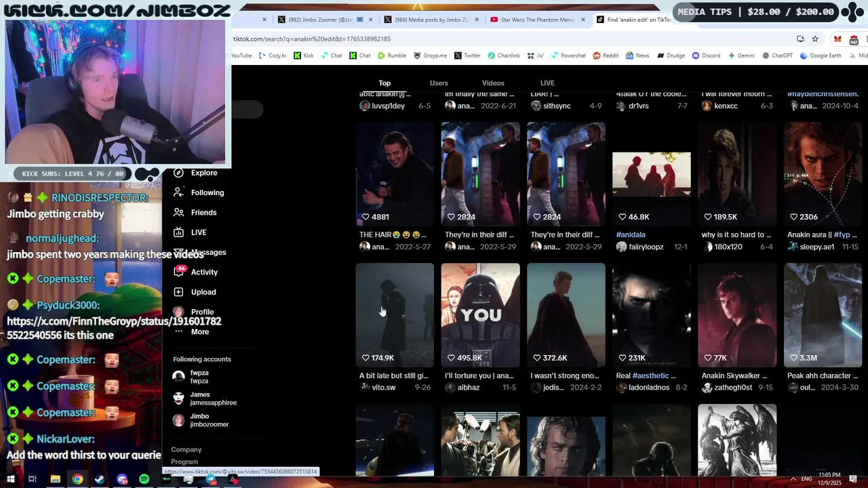This screenshot has width=868, height=488.
Task: Open the Reddit bookmark
Action: 606,56
